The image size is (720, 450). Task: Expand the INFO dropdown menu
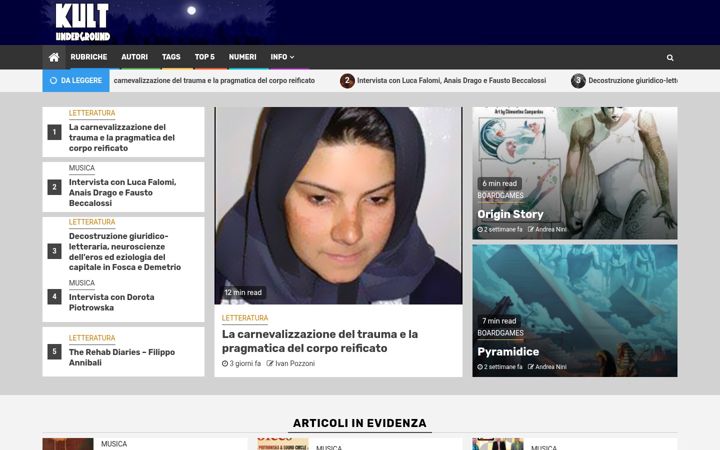(x=282, y=57)
